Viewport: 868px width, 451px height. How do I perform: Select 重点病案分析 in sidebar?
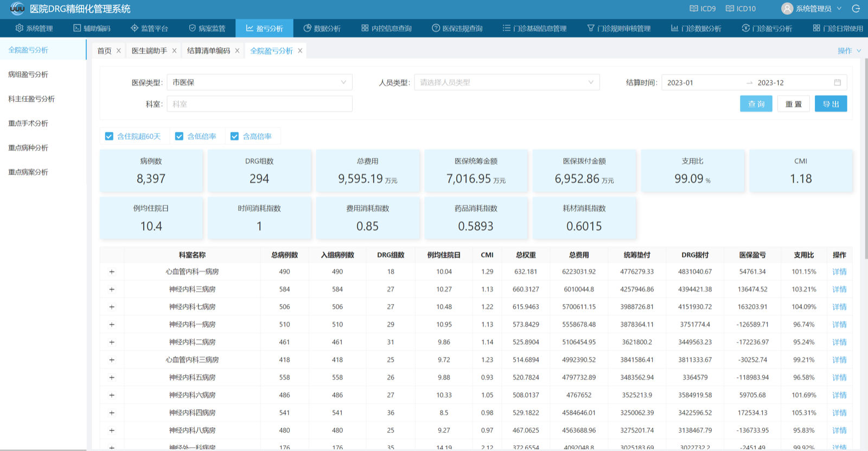28,172
